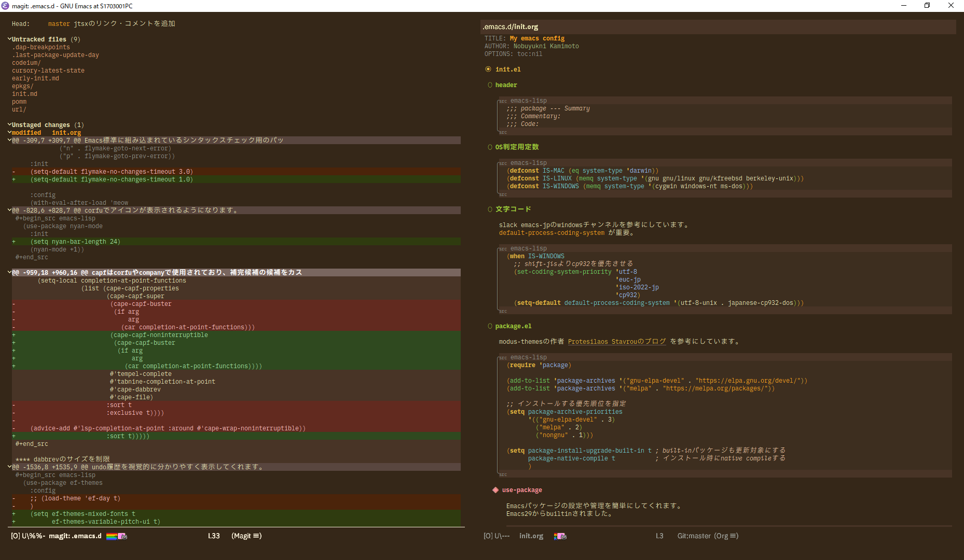The width and height of the screenshot is (964, 560).
Task: Click the src tag on the package.el code block
Action: click(x=502, y=357)
